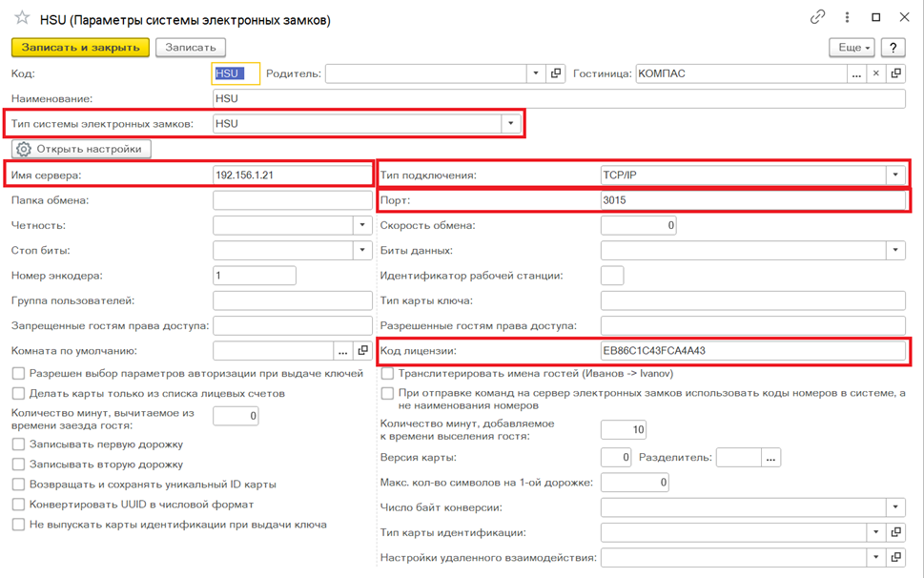Open Настройки удаленного взаимодействия record icon

coord(895,557)
